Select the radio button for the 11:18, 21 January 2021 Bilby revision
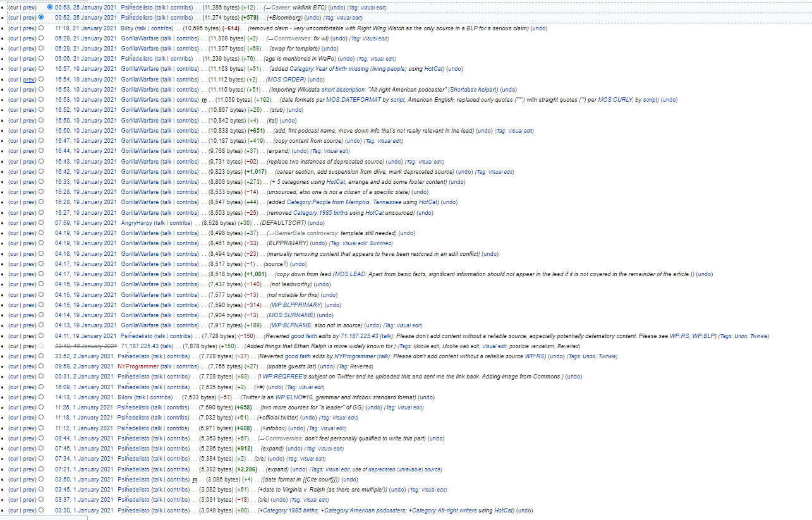812x520 pixels. coord(41,28)
